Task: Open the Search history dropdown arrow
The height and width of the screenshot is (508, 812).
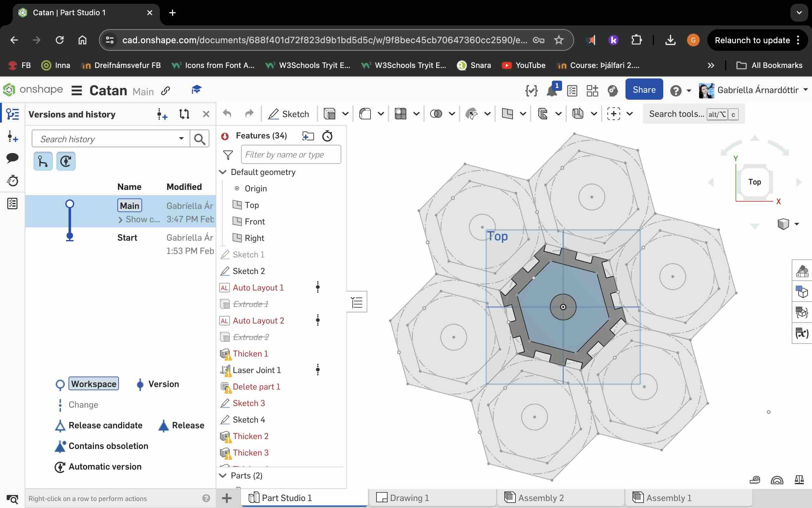Action: pyautogui.click(x=181, y=138)
